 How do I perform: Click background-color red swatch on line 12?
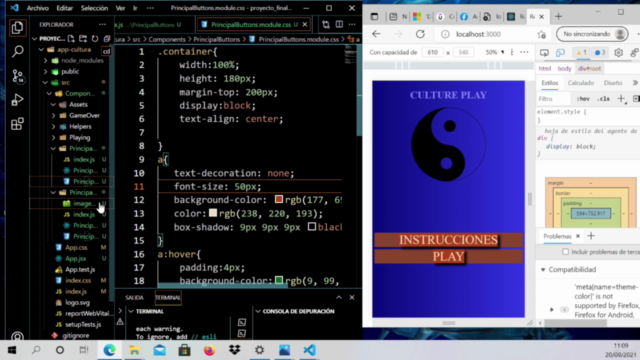(x=279, y=200)
